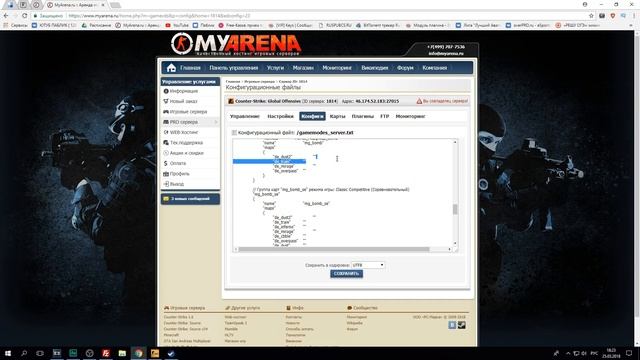
Task: Click the Тех.поддержка sidebar icon
Action: 166,142
